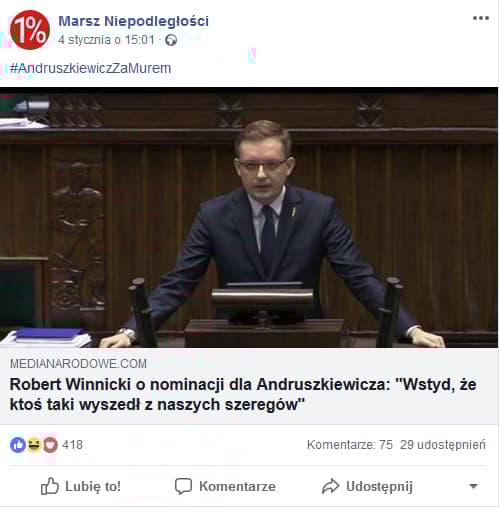Click the Haha laughing reaction icon
499x508 pixels.
[34, 445]
